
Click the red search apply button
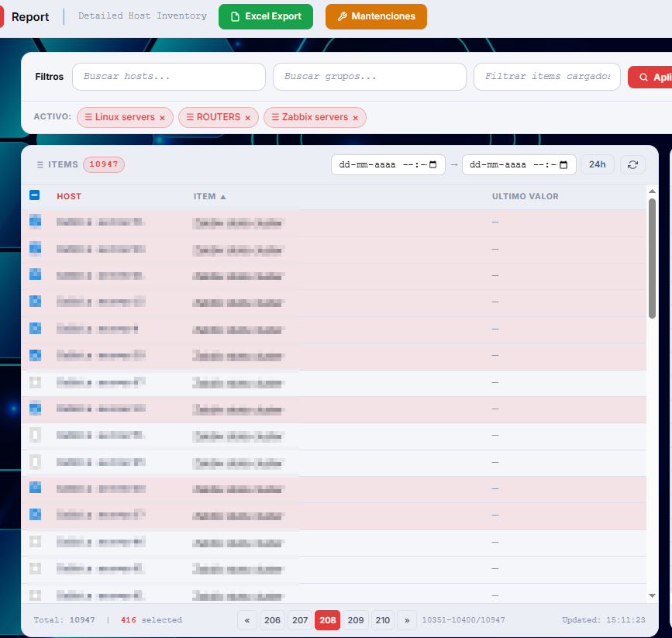(x=650, y=78)
